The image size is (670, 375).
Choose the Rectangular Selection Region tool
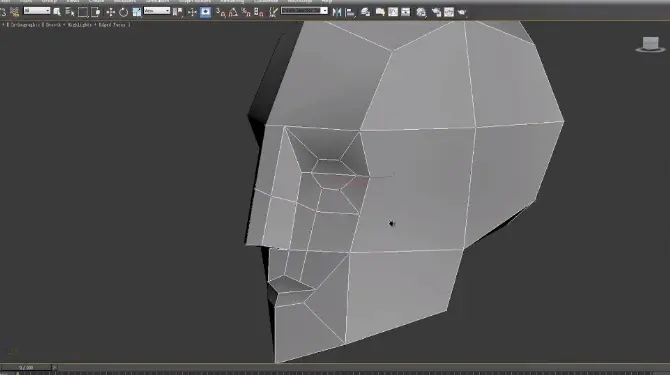(82, 12)
